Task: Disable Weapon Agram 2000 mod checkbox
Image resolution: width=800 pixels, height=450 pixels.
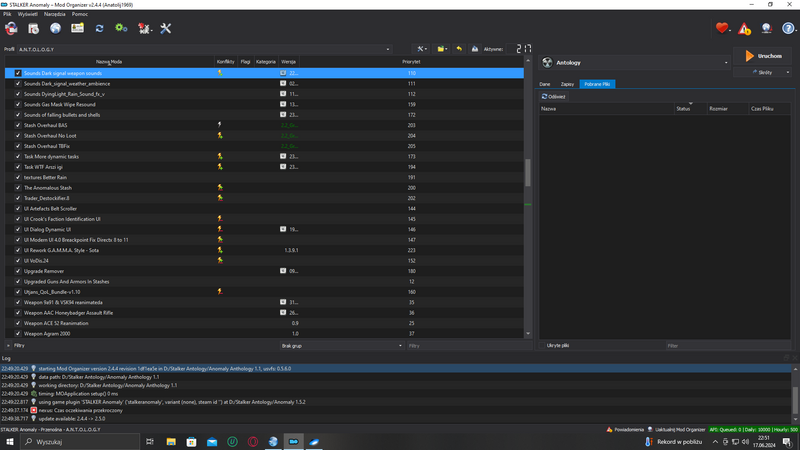Action: [18, 334]
